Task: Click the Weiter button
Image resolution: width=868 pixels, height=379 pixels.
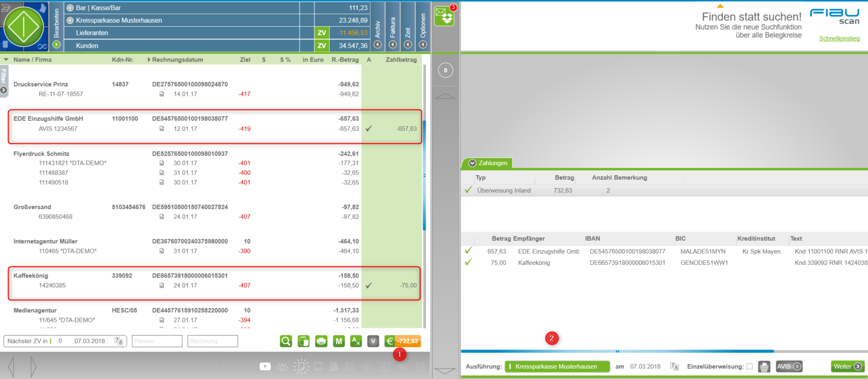Action: (x=847, y=367)
